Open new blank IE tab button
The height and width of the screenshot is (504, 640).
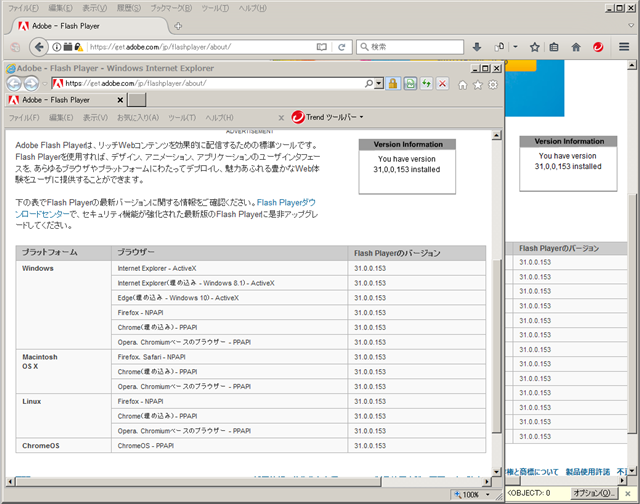click(x=136, y=100)
